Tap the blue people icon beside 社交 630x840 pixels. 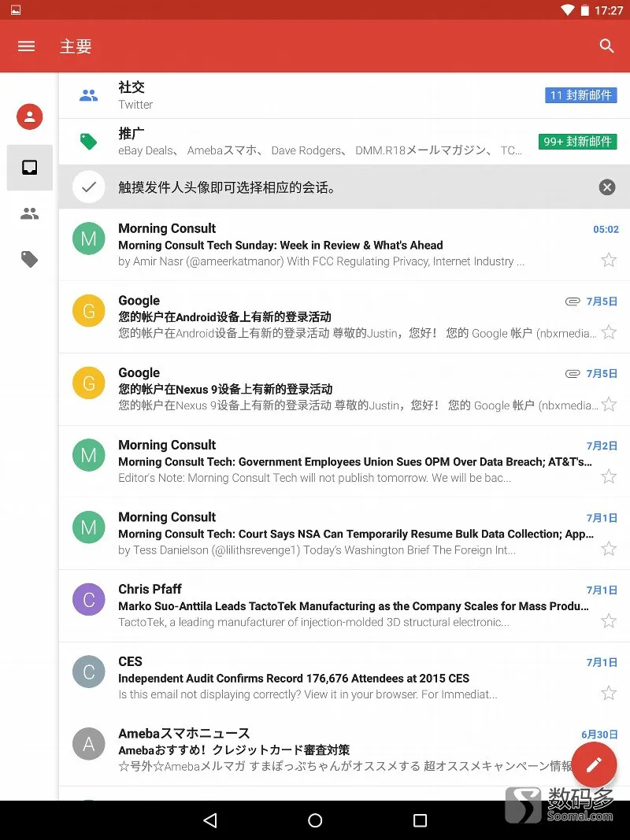[88, 95]
